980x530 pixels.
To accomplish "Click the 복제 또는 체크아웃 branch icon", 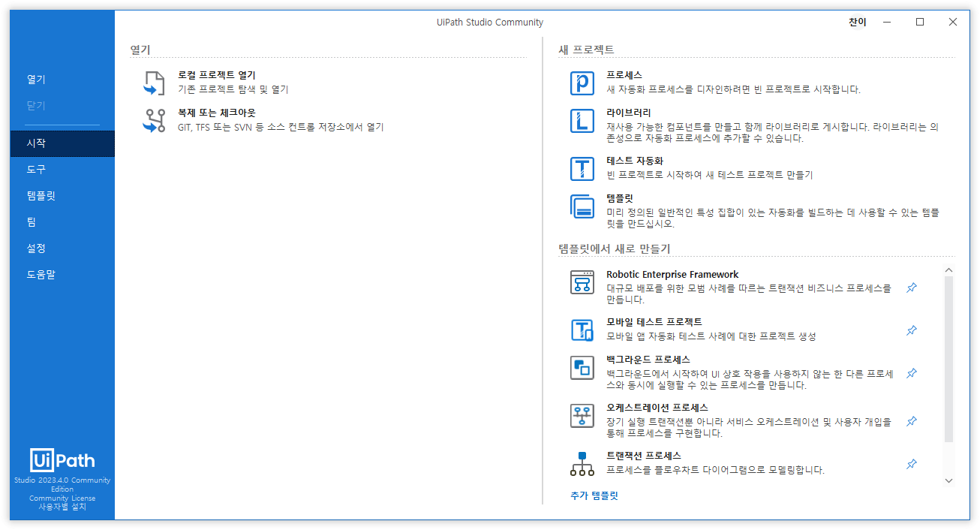I will [154, 121].
